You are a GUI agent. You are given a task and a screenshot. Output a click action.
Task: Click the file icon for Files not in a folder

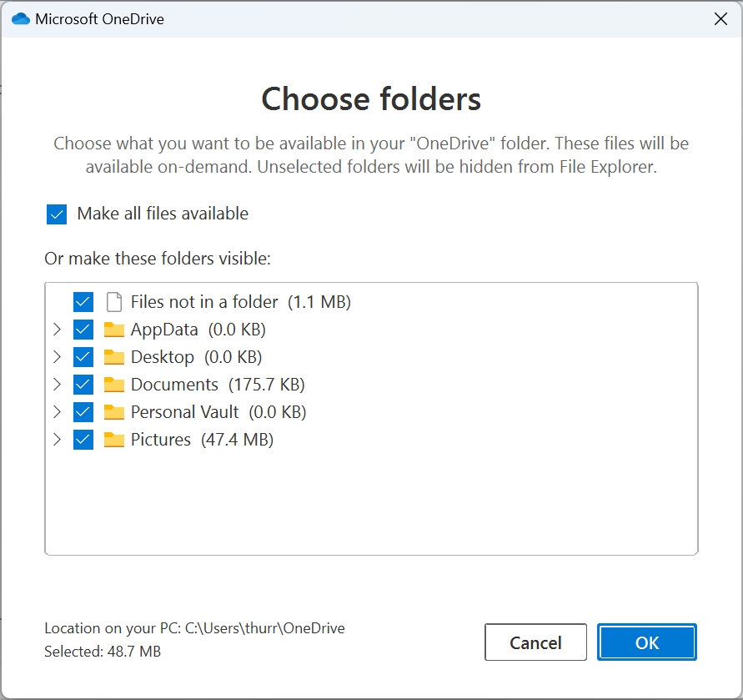(x=114, y=302)
